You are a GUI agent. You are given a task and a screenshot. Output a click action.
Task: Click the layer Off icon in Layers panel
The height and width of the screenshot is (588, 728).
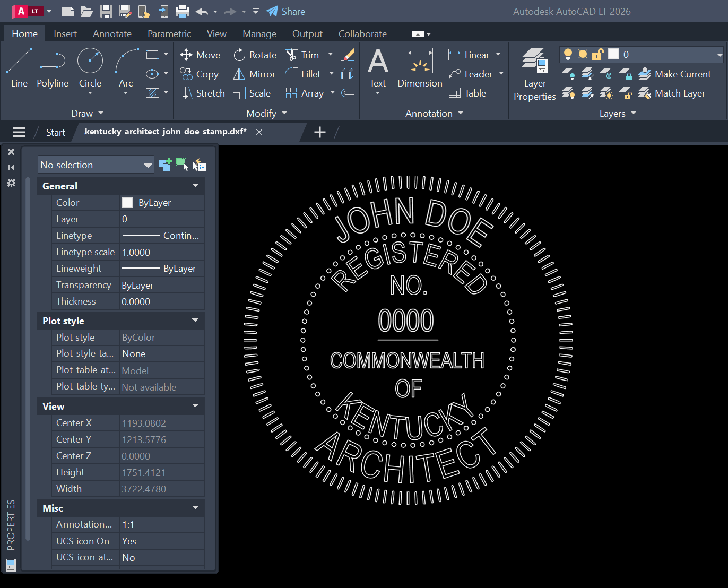[x=568, y=74]
